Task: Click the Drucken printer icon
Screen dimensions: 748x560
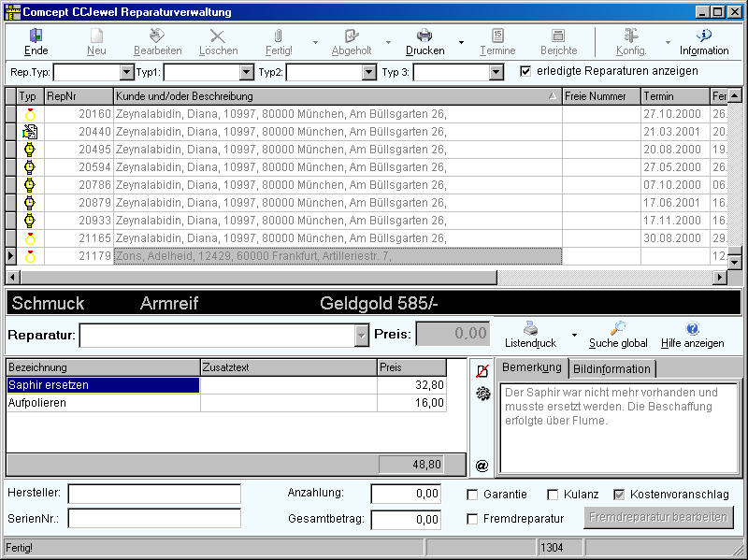Action: pos(424,36)
